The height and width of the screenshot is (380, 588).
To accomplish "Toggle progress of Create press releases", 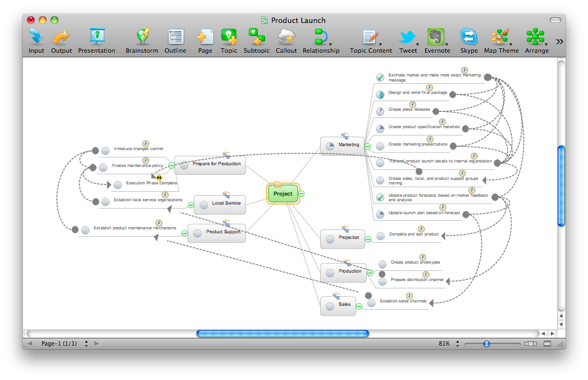I will pos(380,111).
